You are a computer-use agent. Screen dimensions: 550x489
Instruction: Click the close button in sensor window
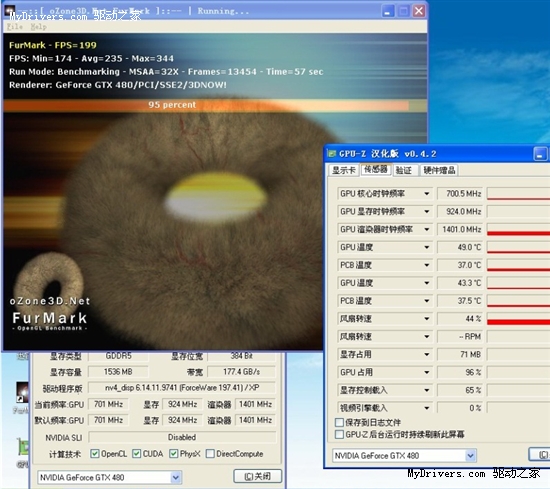click(539, 455)
